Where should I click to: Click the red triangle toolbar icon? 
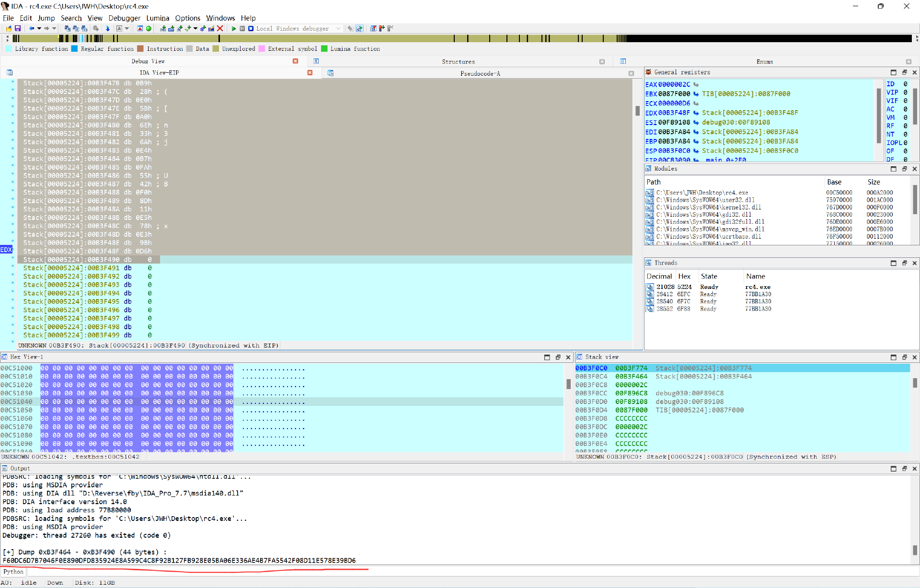[140, 29]
